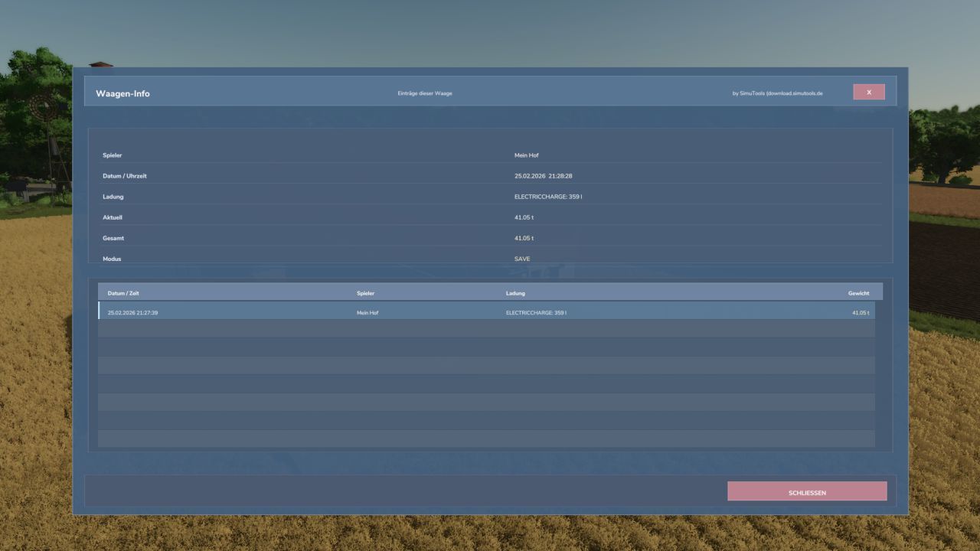Sort the table by Datum / Zeit column

click(x=125, y=292)
